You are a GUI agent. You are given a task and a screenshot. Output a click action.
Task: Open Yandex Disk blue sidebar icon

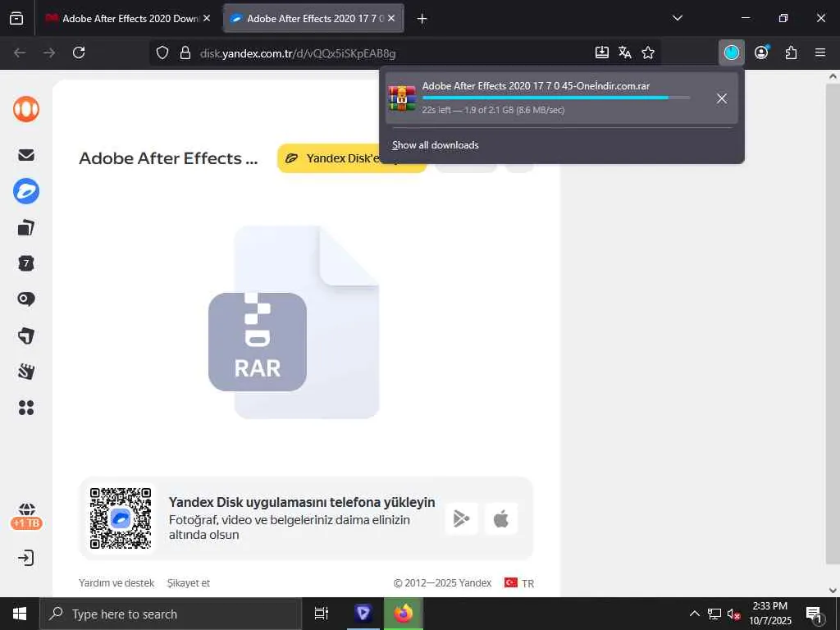click(x=25, y=191)
